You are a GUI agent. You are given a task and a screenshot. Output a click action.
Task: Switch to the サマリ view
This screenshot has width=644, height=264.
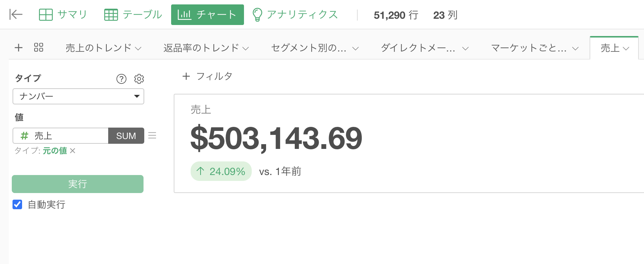point(63,15)
